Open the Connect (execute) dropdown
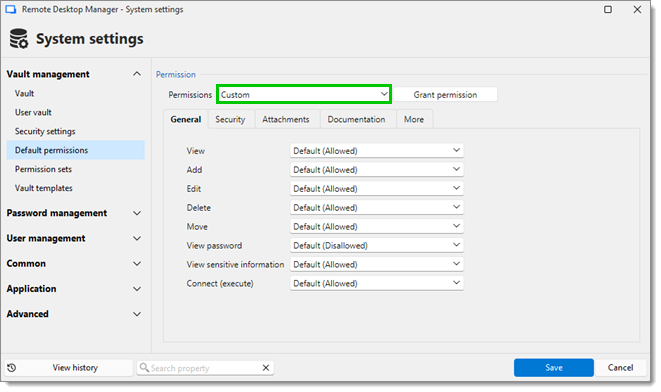The image size is (661, 392). [x=376, y=283]
